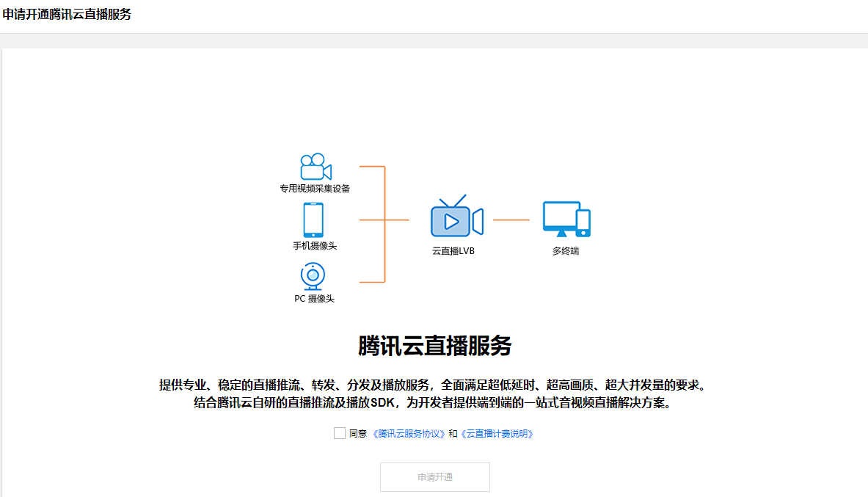Click the PC 摄像头 label
The image size is (868, 497).
pyautogui.click(x=315, y=299)
